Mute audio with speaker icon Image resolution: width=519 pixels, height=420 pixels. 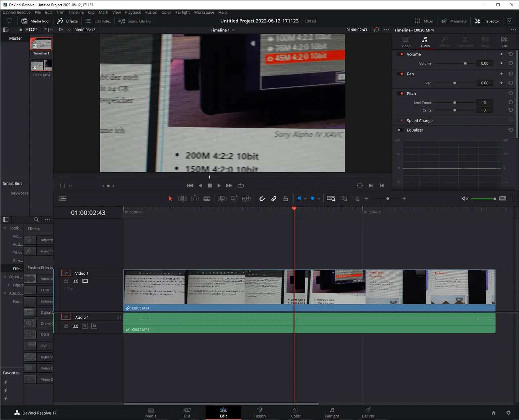coord(465,199)
